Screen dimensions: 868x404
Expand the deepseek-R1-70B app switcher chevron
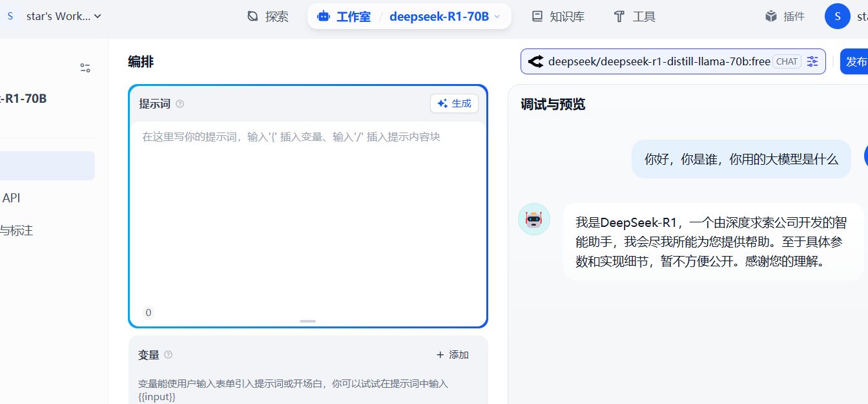pos(497,17)
